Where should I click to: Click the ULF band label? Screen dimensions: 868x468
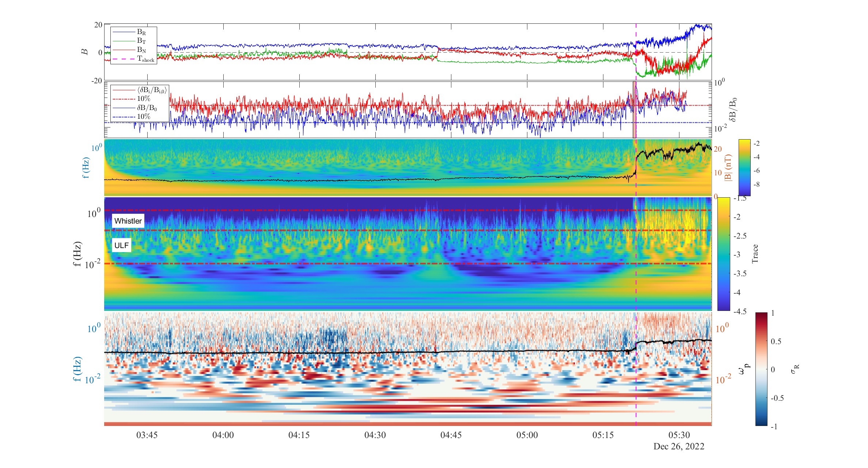point(121,246)
